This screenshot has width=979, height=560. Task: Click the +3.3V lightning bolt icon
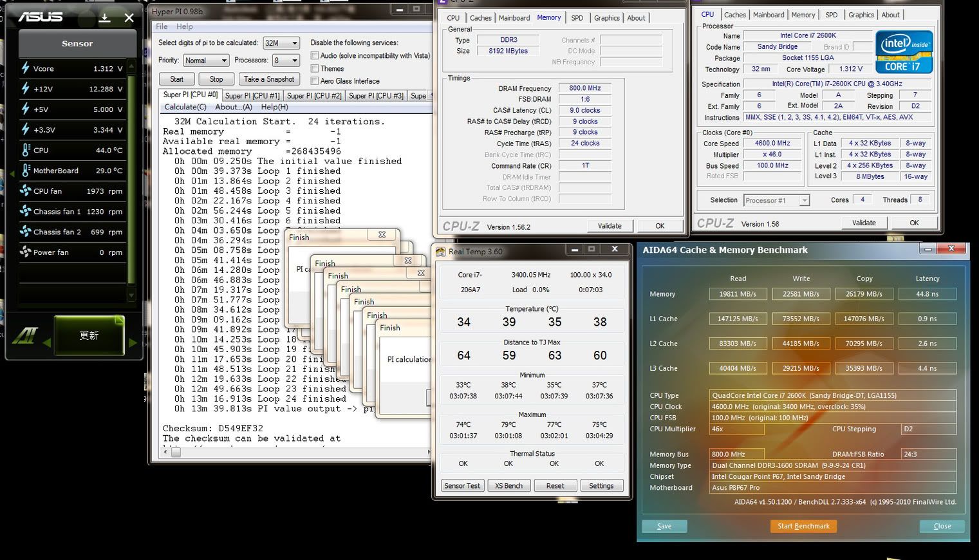[x=26, y=129]
